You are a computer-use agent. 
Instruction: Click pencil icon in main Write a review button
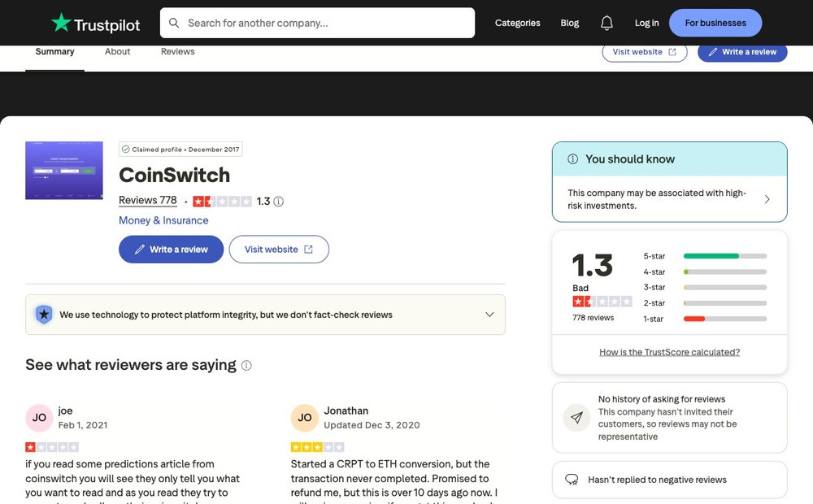[140, 250]
